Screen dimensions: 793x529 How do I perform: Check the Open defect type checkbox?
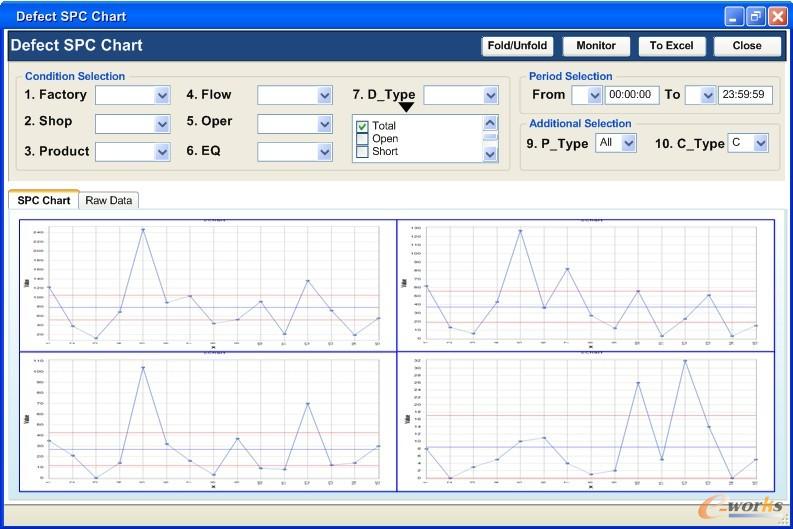pyautogui.click(x=362, y=139)
